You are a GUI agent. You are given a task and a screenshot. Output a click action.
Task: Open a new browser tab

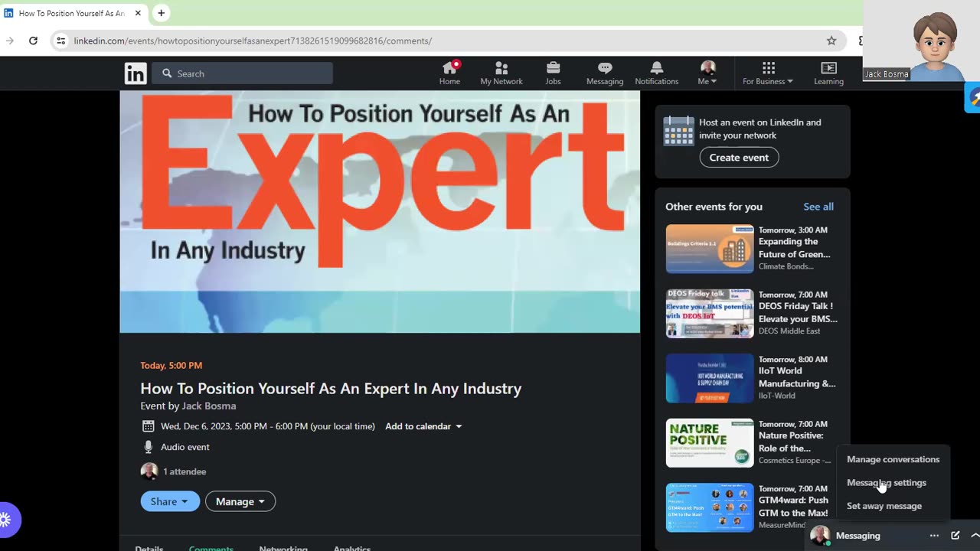(161, 13)
